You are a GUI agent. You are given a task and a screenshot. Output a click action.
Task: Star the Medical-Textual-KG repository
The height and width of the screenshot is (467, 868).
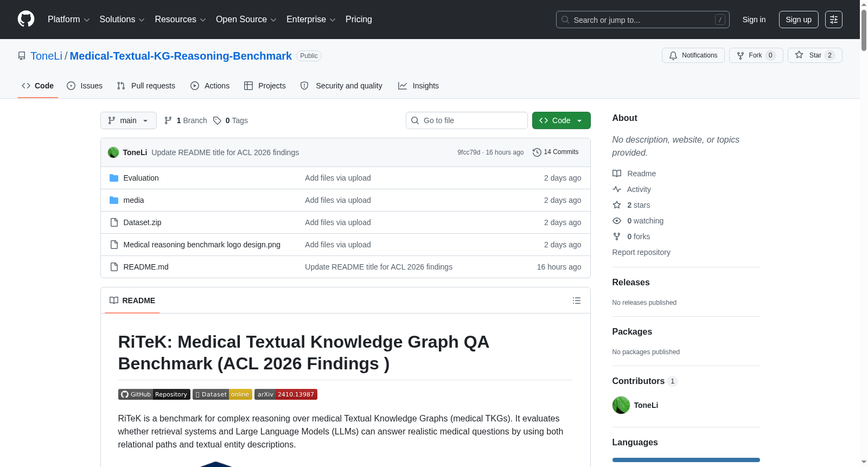(x=815, y=55)
